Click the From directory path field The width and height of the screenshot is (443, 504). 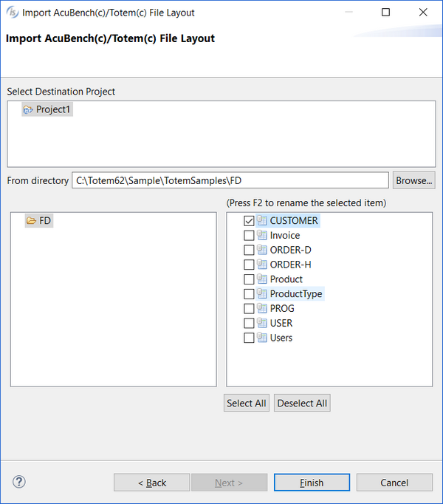point(230,180)
